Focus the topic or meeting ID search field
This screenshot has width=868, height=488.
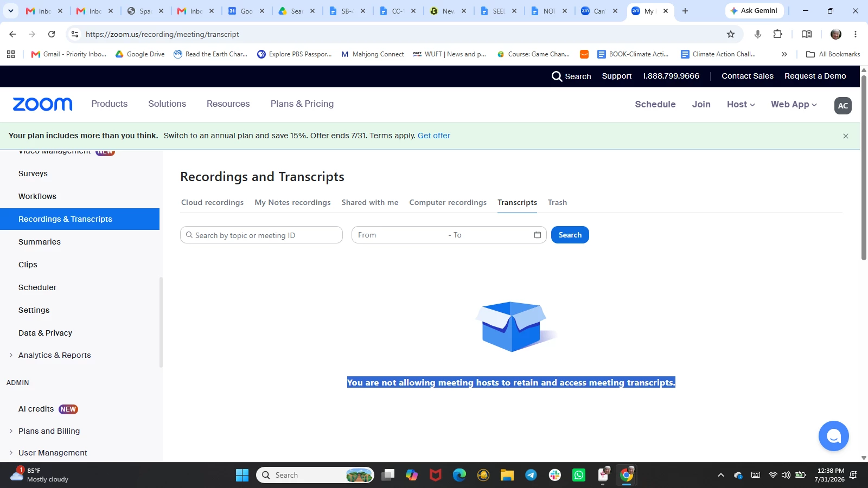pos(261,235)
